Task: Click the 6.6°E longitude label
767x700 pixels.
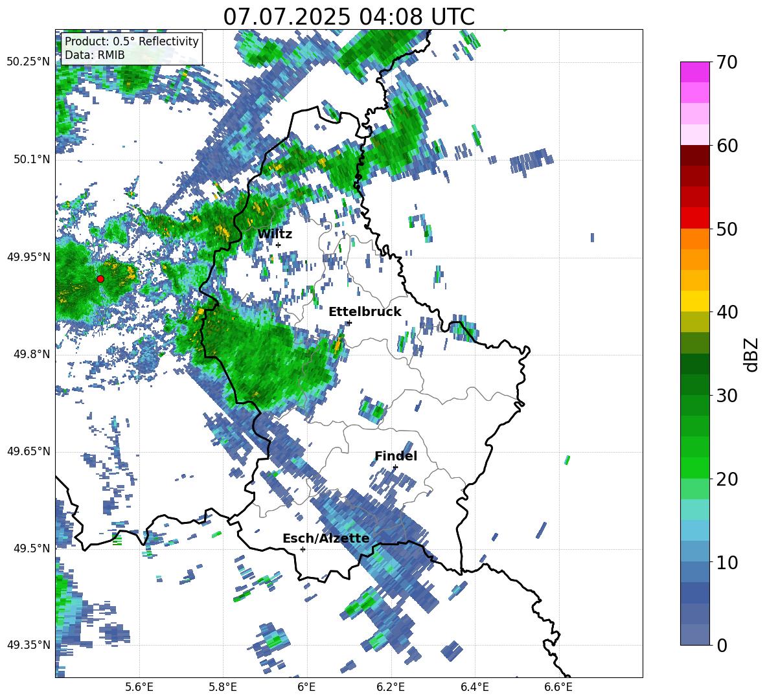Action: pyautogui.click(x=558, y=687)
